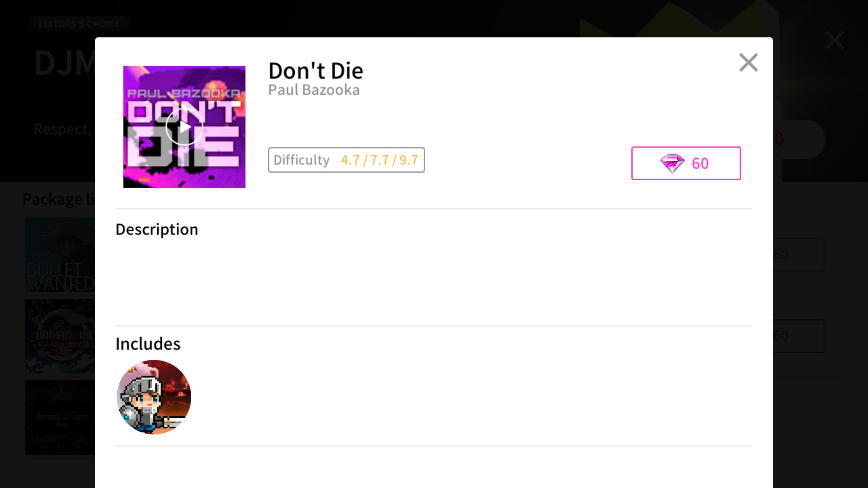Click the Paul Bazooka artist name

(314, 90)
